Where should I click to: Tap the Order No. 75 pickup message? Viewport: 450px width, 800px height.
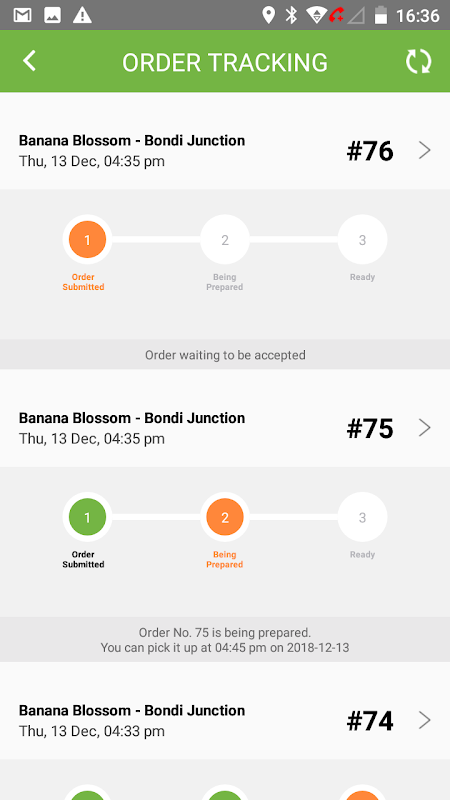click(225, 640)
